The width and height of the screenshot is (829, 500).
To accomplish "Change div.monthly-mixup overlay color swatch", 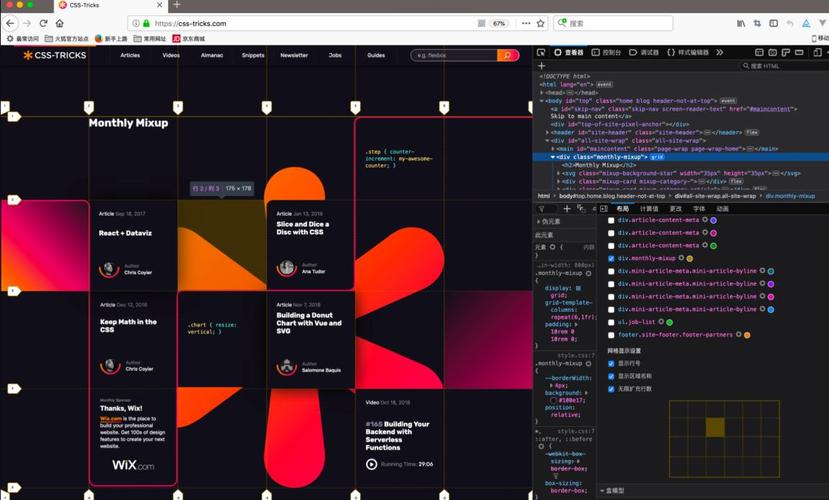I will [689, 258].
